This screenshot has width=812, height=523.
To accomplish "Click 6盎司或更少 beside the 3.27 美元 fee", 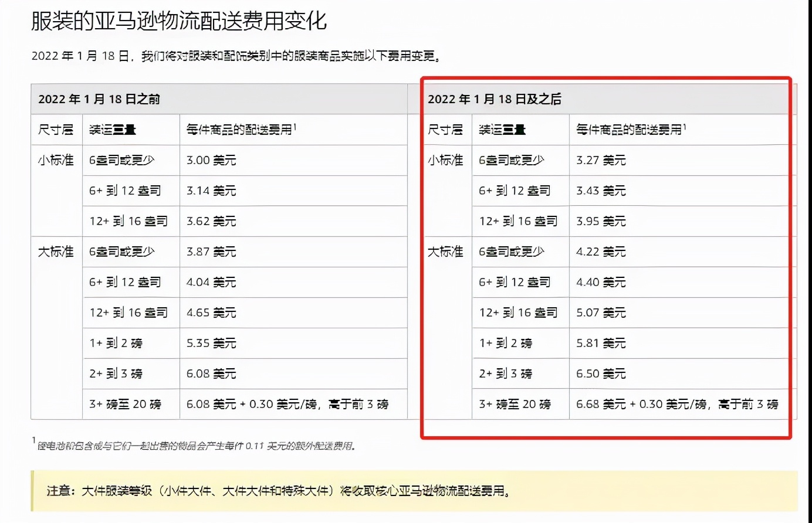I will [x=512, y=160].
